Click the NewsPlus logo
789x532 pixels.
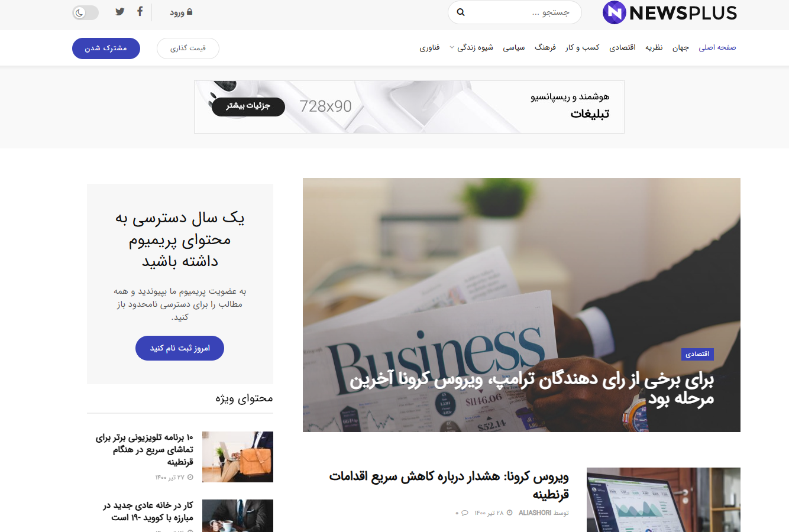(x=670, y=12)
